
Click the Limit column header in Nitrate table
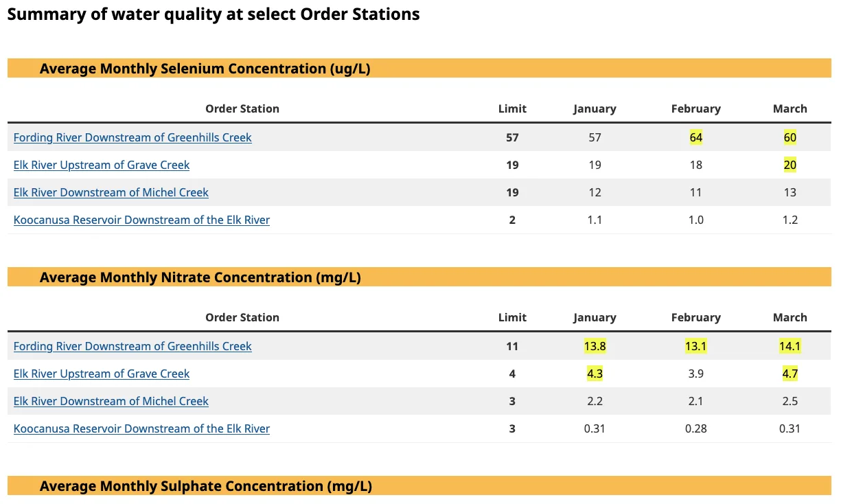(512, 317)
